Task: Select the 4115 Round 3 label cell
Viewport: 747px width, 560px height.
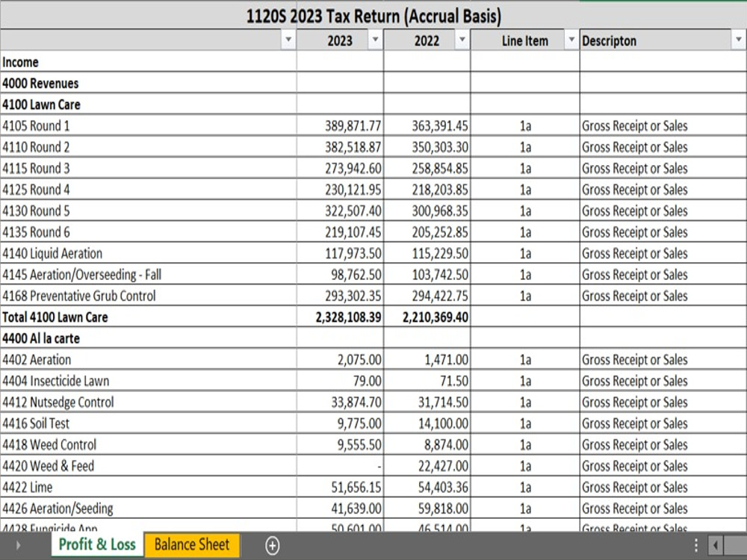Action: click(148, 168)
